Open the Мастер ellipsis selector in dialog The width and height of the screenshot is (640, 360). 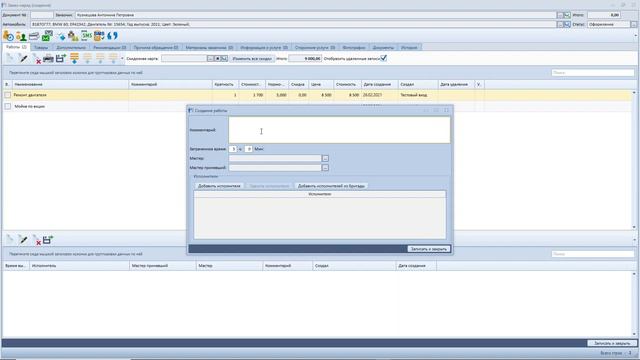click(x=325, y=158)
